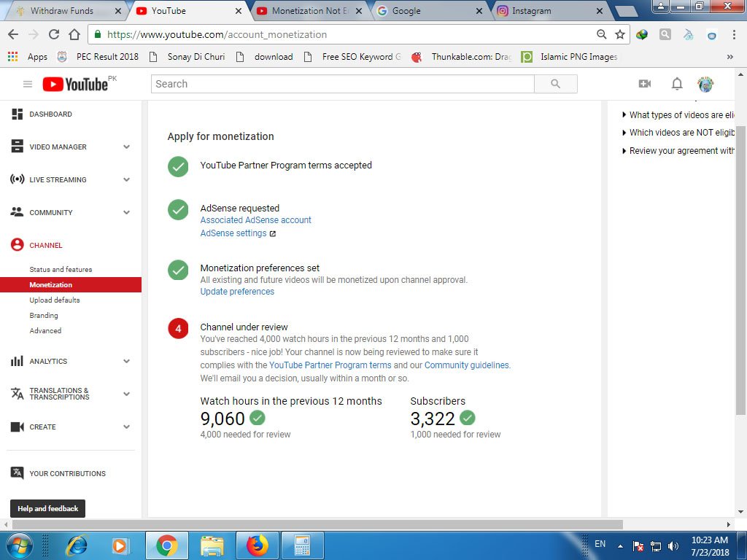747x560 pixels.
Task: Select Advanced in the sidebar
Action: coord(45,330)
